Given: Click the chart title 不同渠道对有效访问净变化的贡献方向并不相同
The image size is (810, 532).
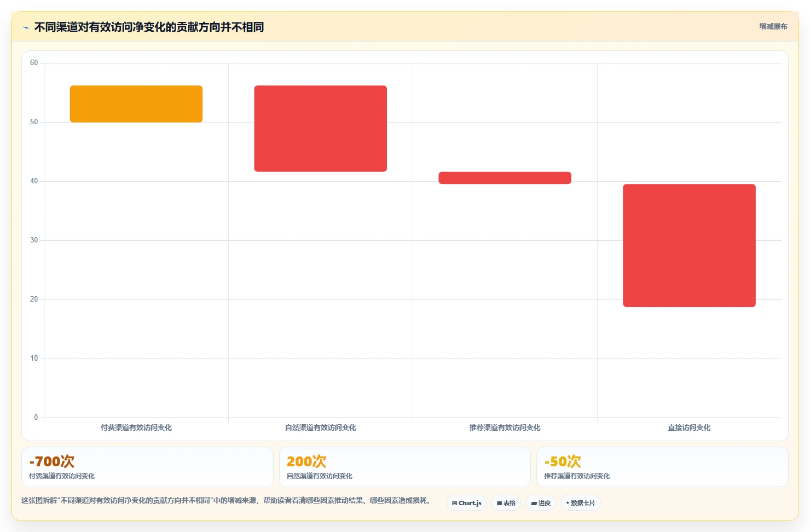Looking at the screenshot, I should click(149, 27).
